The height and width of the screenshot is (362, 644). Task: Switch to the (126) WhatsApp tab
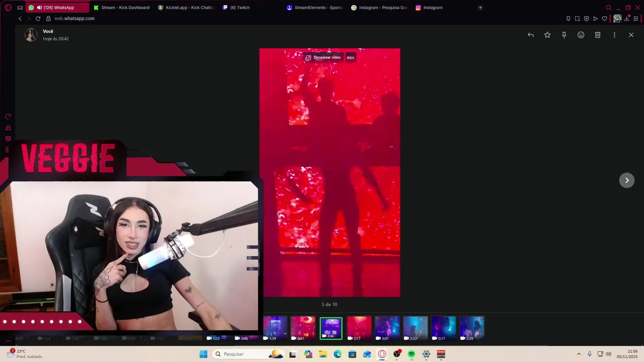[x=58, y=8]
